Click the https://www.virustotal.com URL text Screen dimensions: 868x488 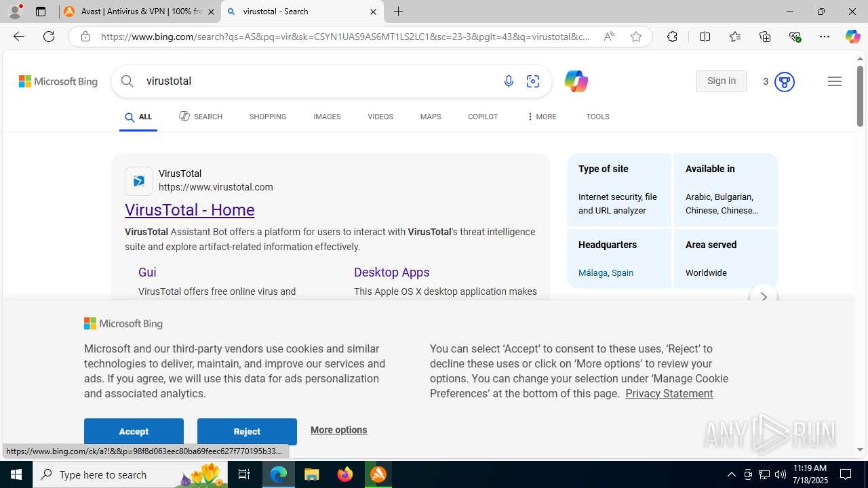click(x=216, y=187)
